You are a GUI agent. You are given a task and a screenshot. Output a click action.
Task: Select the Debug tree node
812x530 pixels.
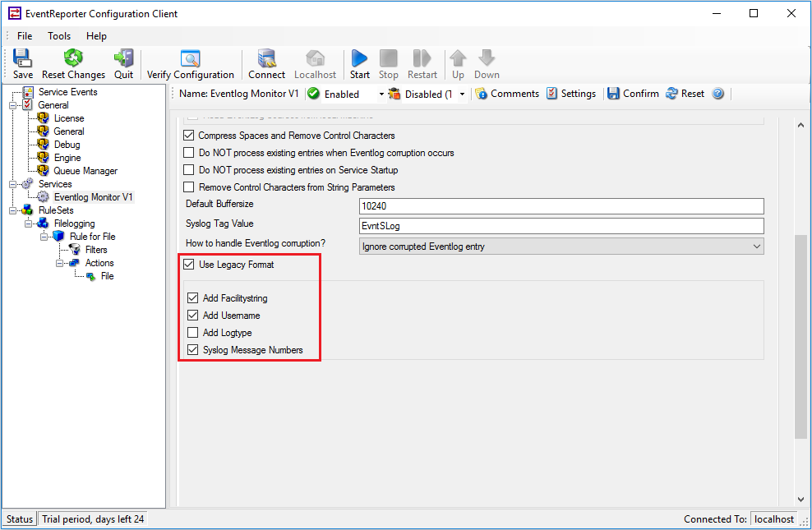(x=67, y=145)
